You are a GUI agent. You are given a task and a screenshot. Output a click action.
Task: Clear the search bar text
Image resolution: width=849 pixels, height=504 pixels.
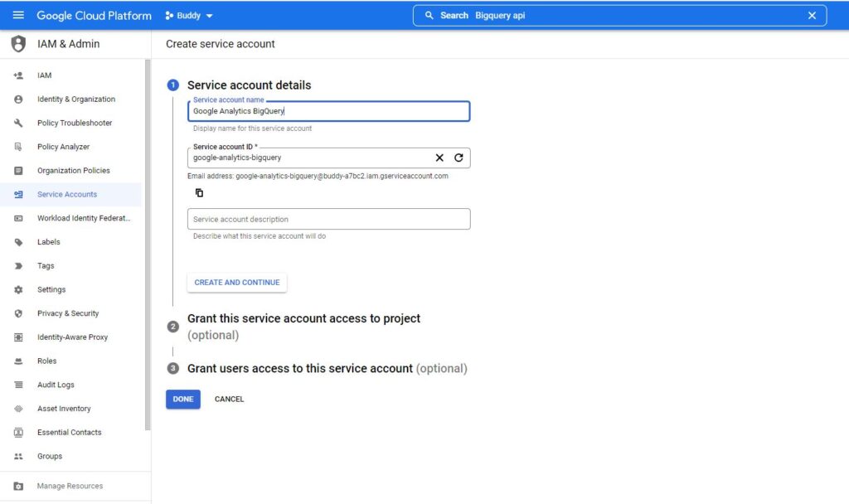(812, 16)
